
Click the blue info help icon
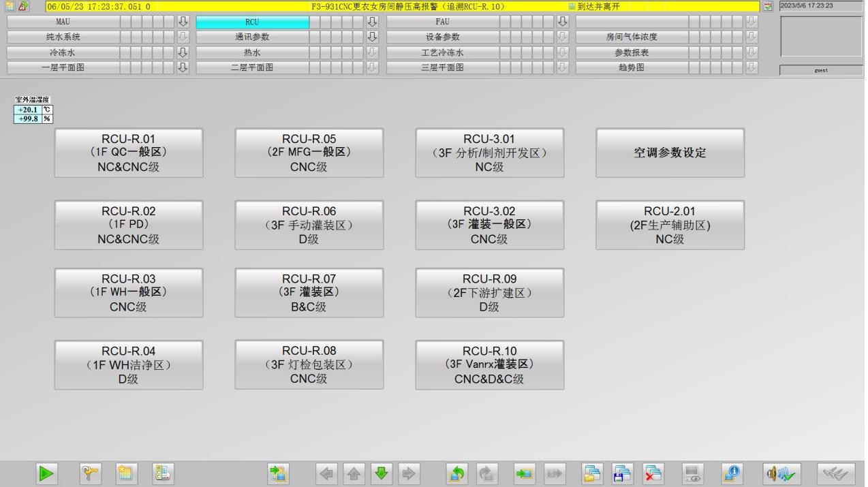pyautogui.click(x=732, y=473)
